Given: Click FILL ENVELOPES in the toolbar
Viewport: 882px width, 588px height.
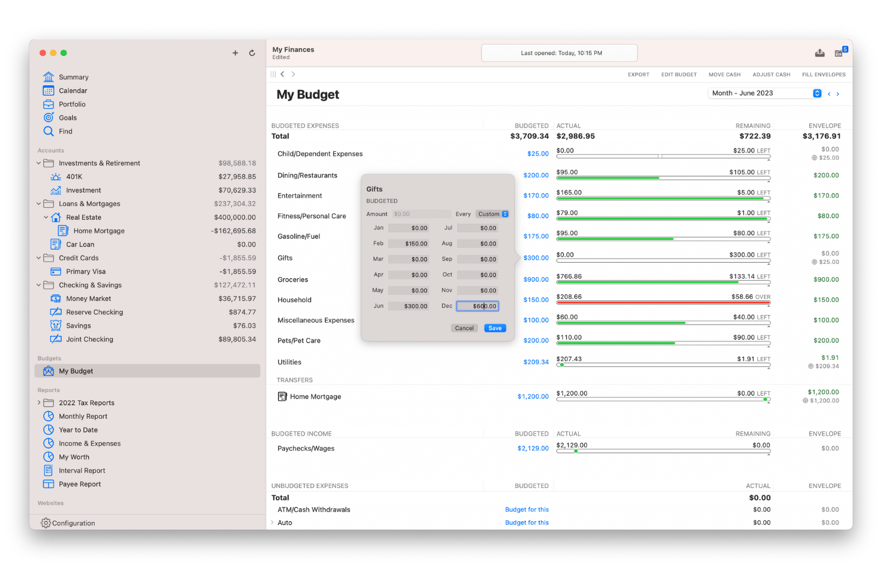Looking at the screenshot, I should 824,74.
